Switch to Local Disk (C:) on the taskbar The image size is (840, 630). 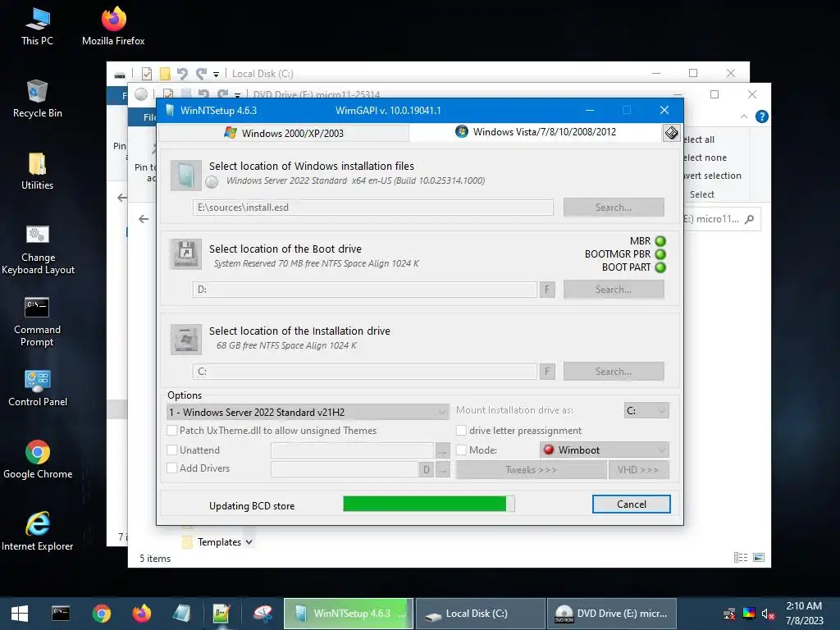pos(481,614)
